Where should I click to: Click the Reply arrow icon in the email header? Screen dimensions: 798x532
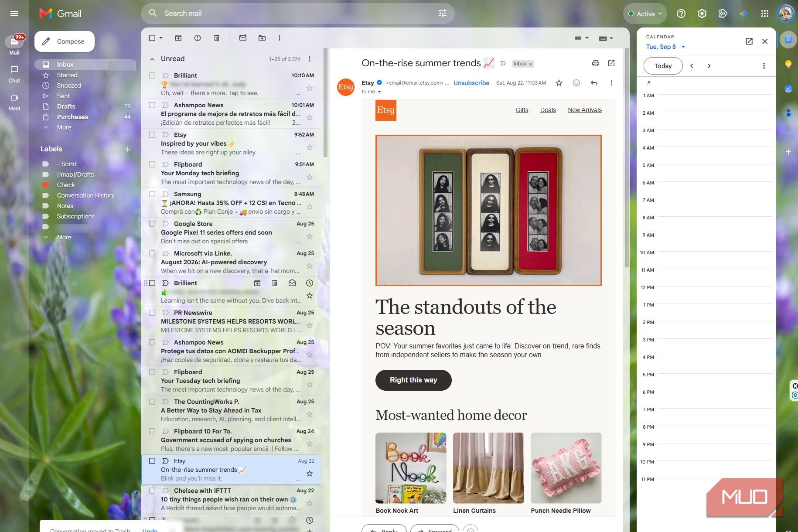pos(594,83)
